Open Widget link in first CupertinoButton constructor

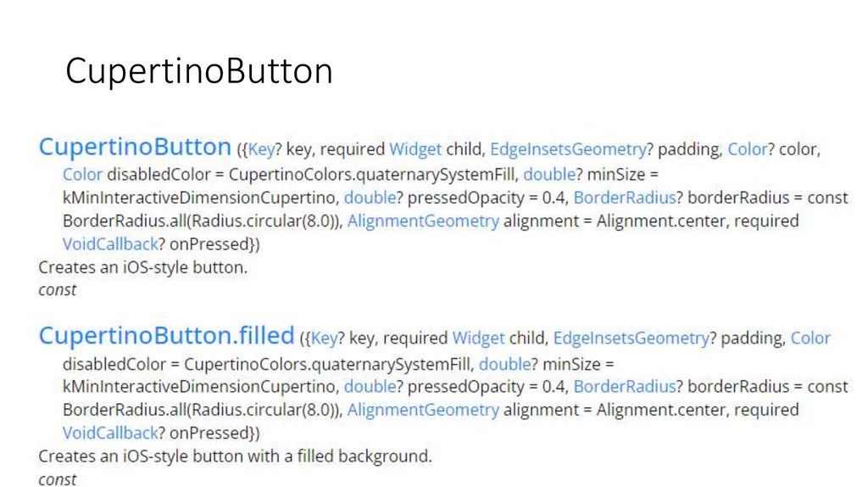(x=415, y=149)
